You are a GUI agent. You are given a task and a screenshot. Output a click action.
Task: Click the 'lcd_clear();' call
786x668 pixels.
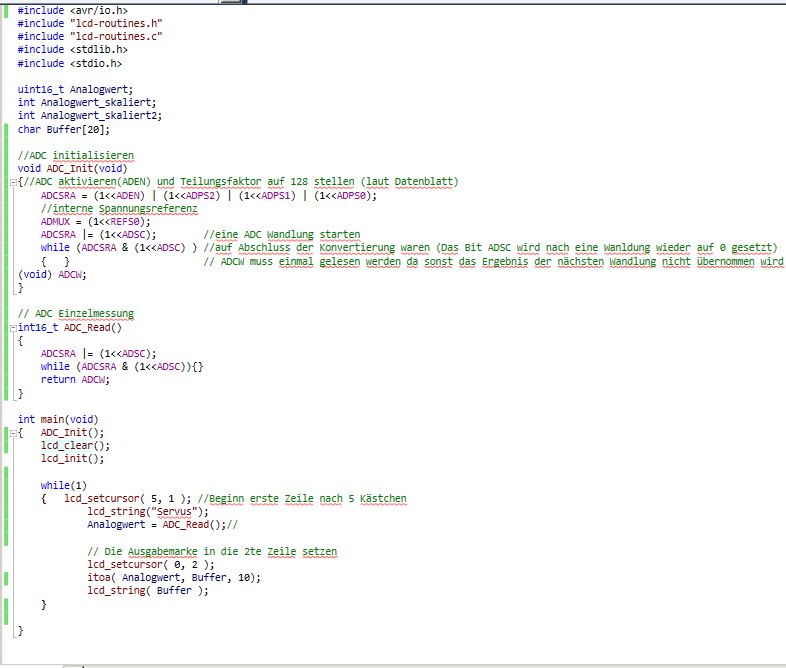[x=75, y=446]
